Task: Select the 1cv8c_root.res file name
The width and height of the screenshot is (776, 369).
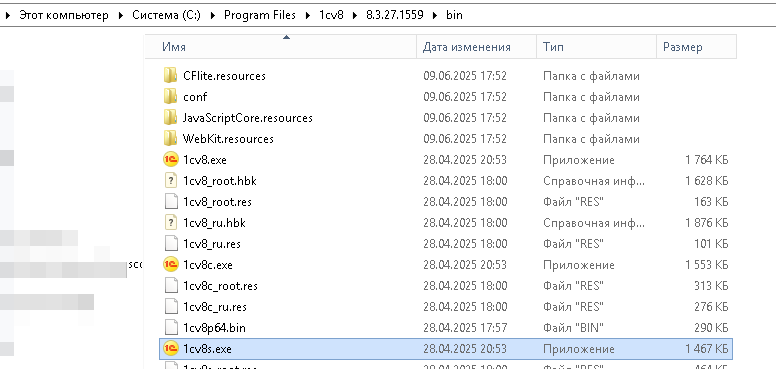Action: tap(220, 286)
